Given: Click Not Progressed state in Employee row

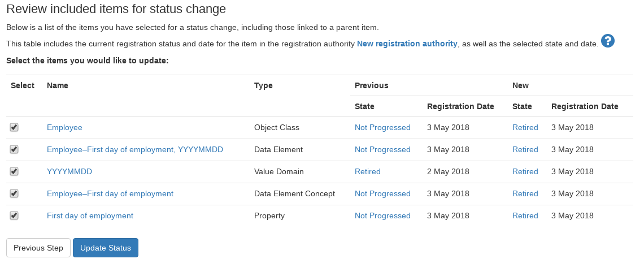Looking at the screenshot, I should pos(382,127).
